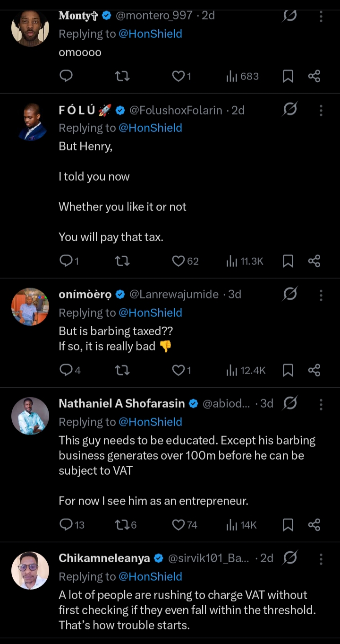
Task: Open more options on Chikamneleanya's reply
Action: click(x=321, y=558)
